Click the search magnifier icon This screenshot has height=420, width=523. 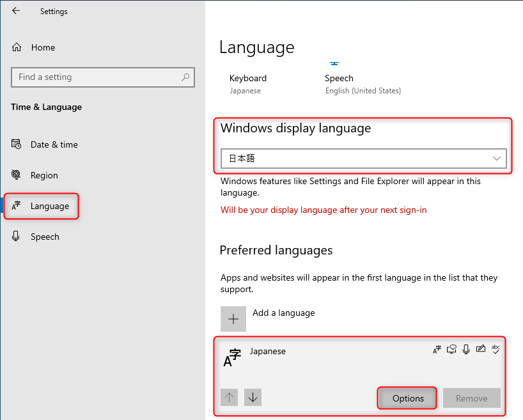(x=185, y=77)
